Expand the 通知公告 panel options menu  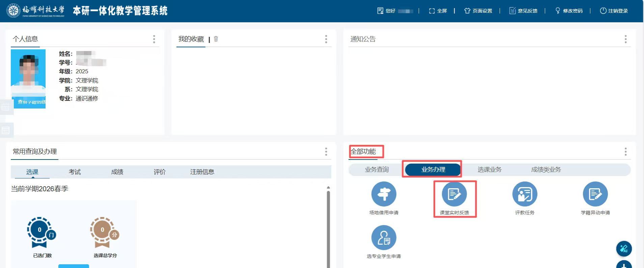pos(625,39)
